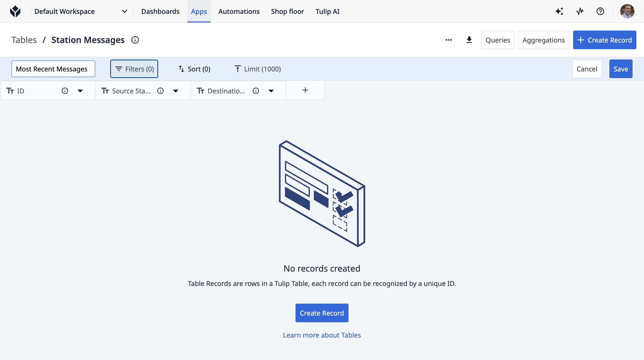Click the Tulip logo home icon
Image resolution: width=644 pixels, height=360 pixels.
(x=15, y=11)
